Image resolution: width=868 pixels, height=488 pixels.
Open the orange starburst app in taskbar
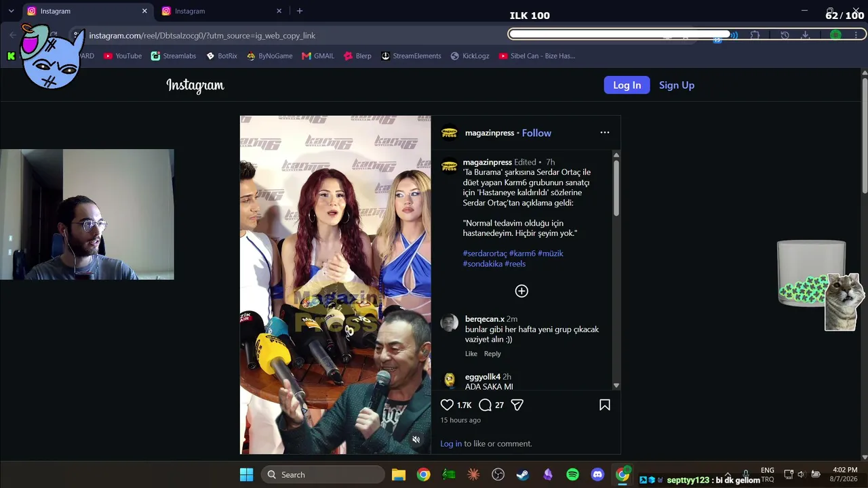(473, 474)
